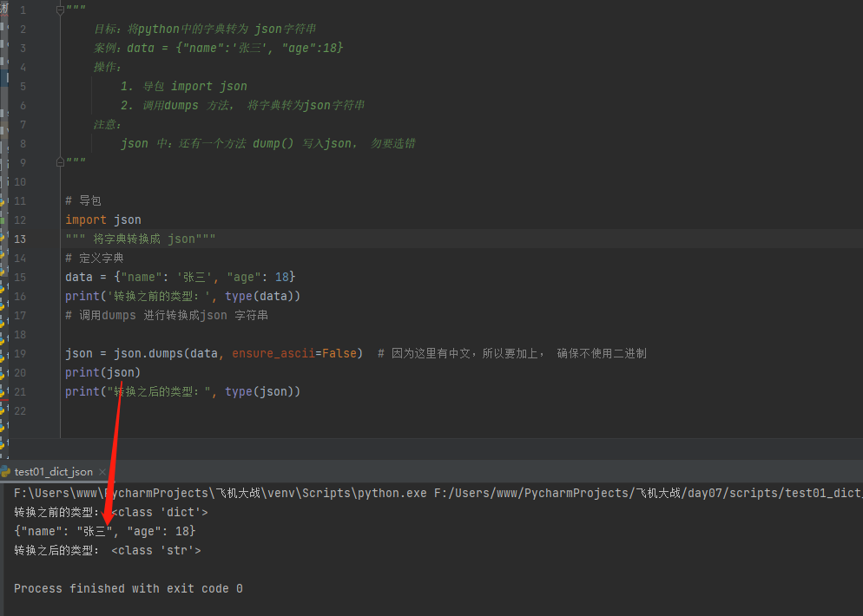This screenshot has height=616, width=863.
Task: Click 'Process finished with exit code 0' text
Action: [128, 588]
